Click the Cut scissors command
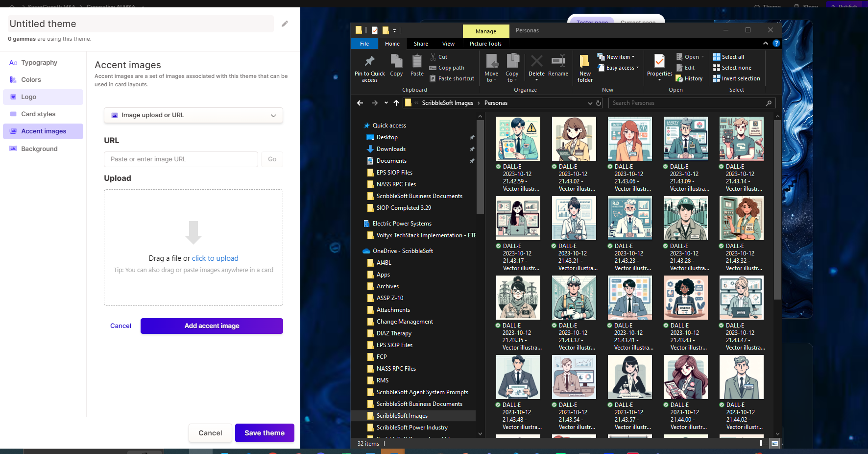868x454 pixels. [x=438, y=57]
